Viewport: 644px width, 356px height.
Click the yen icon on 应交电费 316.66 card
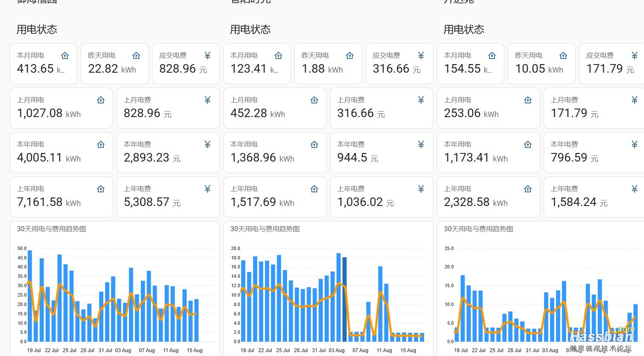(x=421, y=56)
